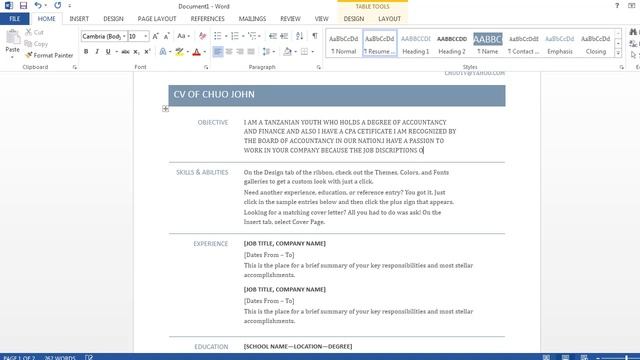This screenshot has width=640, height=360.
Task: Click the CV OF CHUO JOHN heading
Action: [214, 94]
